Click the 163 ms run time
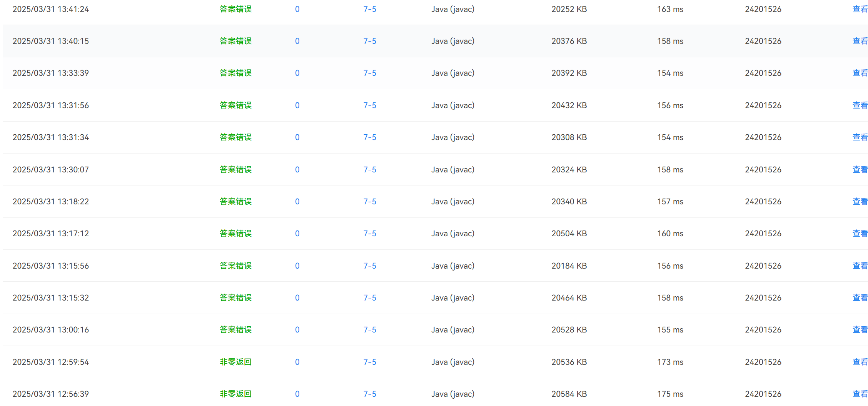 click(670, 9)
